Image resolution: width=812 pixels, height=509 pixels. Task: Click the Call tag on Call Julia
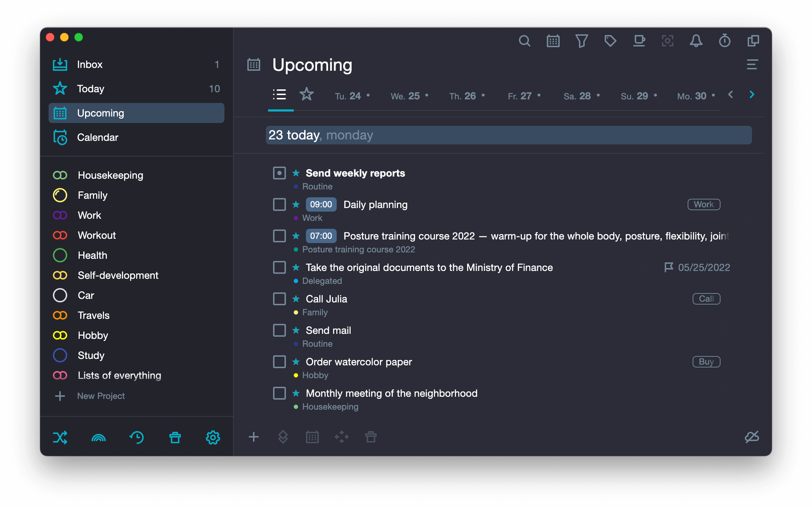point(706,299)
